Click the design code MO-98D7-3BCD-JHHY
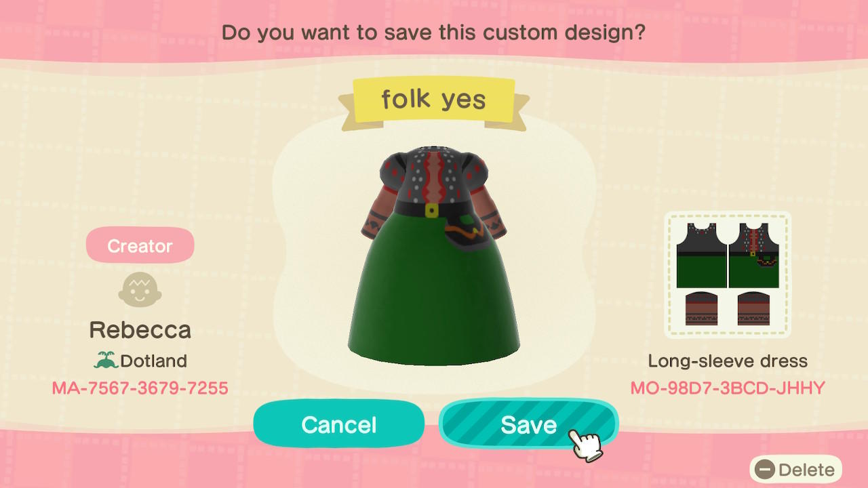Viewport: 868px width, 488px height. click(728, 388)
